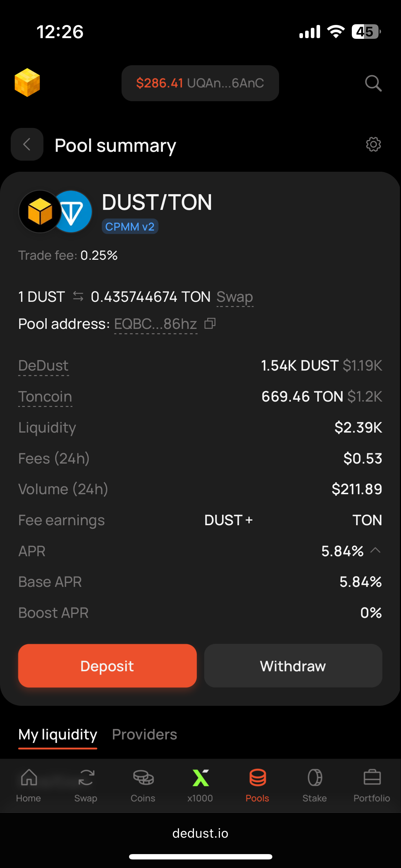
Task: Switch to the Providers tab
Action: tap(144, 734)
